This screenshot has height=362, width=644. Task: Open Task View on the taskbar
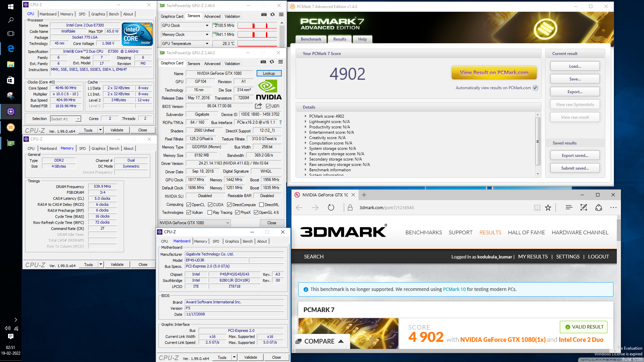[x=11, y=34]
